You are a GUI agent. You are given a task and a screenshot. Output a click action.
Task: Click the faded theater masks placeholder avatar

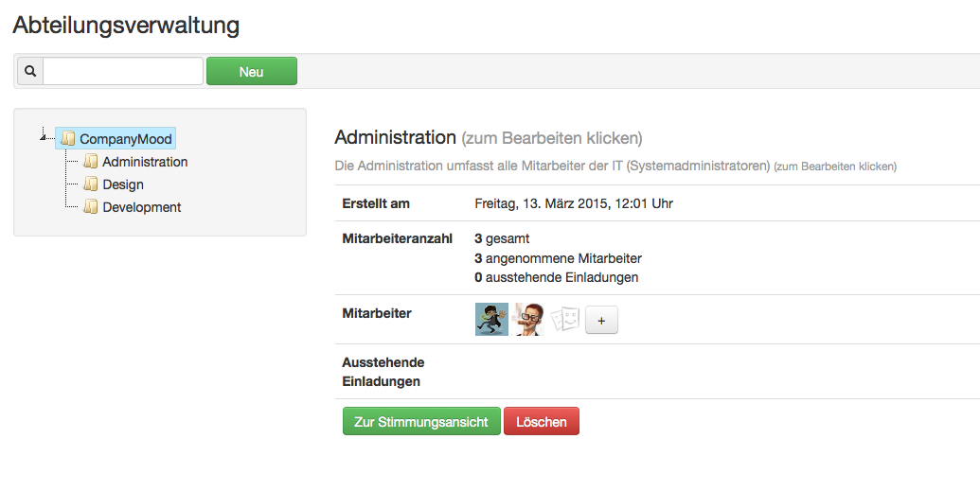565,320
